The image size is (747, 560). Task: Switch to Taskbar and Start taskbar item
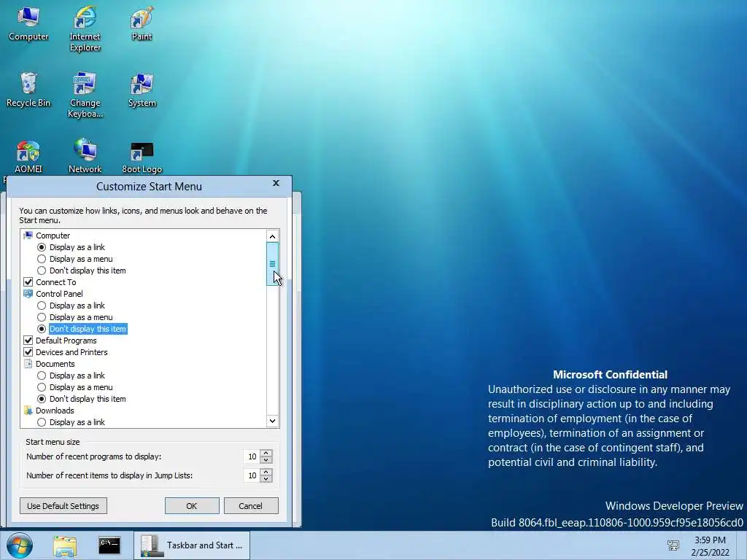click(x=192, y=545)
